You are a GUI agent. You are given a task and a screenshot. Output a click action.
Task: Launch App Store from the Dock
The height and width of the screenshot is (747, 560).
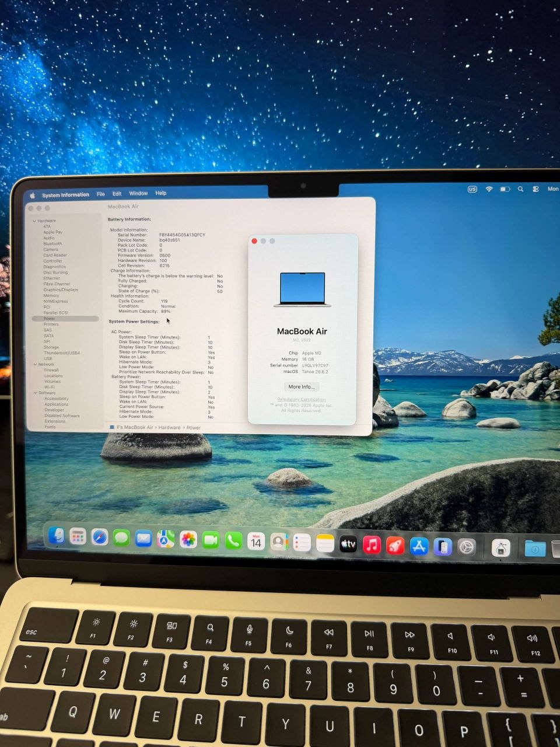pos(419,546)
